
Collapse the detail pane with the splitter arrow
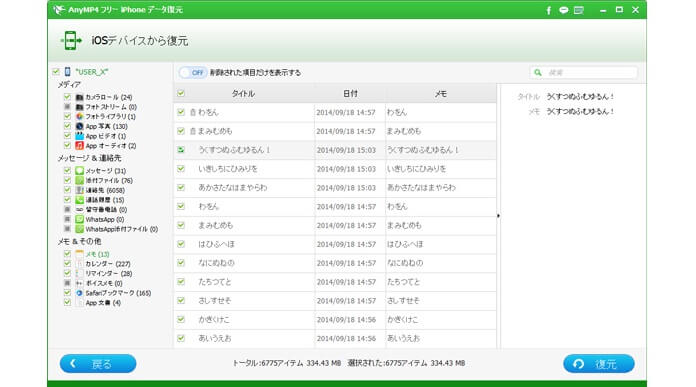[498, 216]
